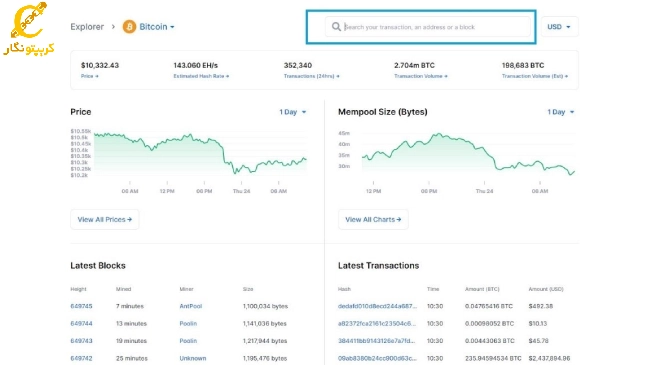Expand the USD currency selector
The image size is (650, 365).
pos(559,27)
